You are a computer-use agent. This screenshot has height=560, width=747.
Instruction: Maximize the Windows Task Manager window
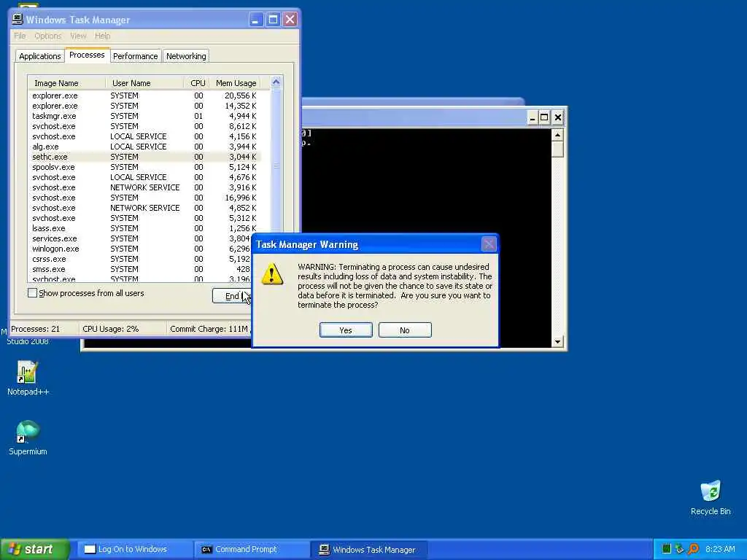pyautogui.click(x=273, y=20)
